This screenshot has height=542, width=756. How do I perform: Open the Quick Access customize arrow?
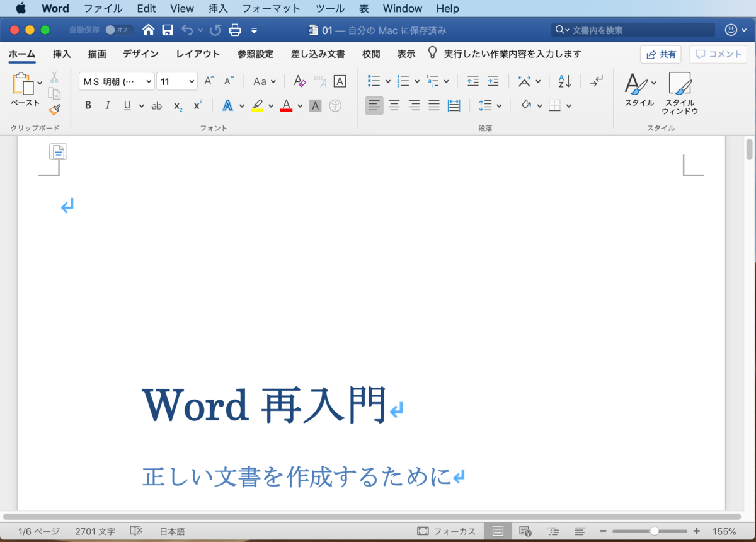[254, 30]
